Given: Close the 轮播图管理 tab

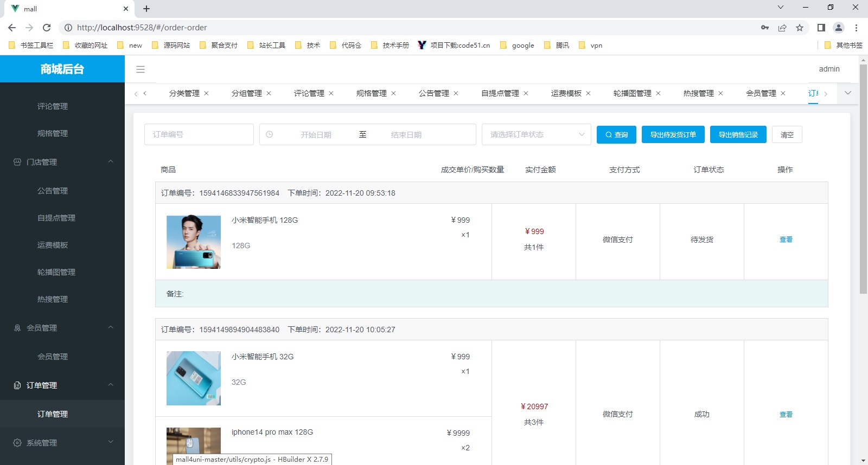Looking at the screenshot, I should click(658, 93).
